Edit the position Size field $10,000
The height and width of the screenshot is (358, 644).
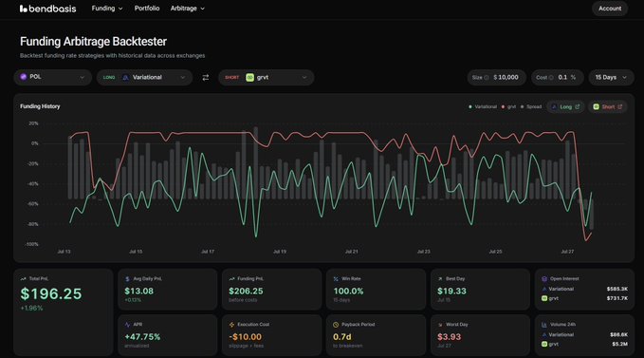click(497, 77)
